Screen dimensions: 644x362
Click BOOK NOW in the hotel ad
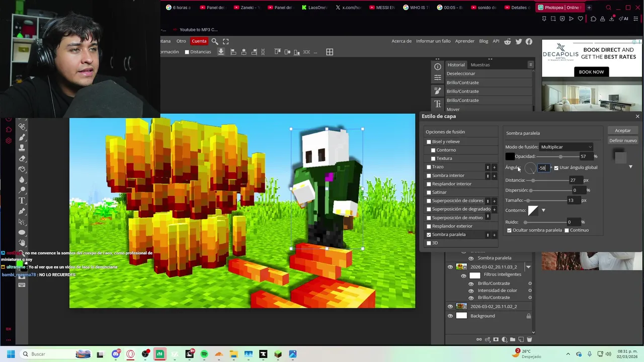tap(591, 72)
